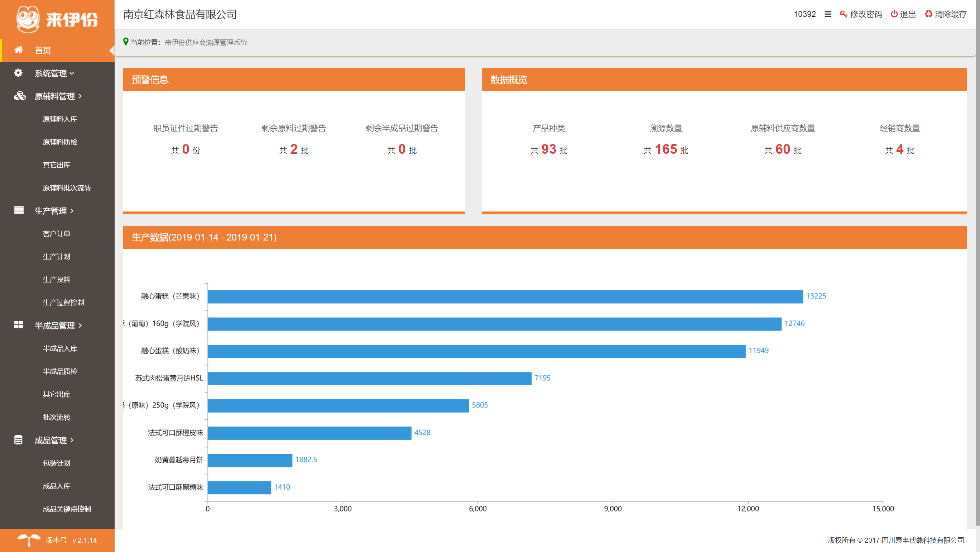This screenshot has height=552, width=980.
Task: Open 生产过程控制 menu item
Action: tap(63, 302)
